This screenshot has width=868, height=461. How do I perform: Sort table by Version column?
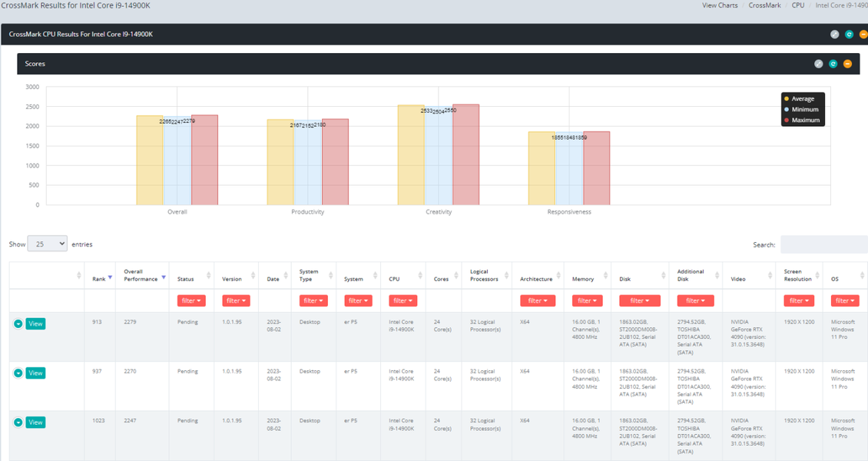[237, 276]
